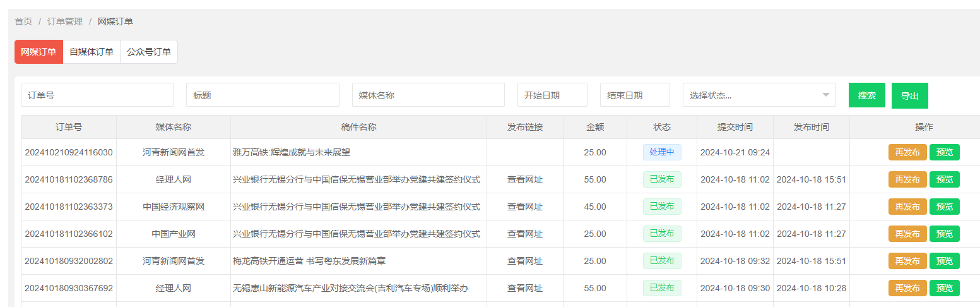Select the 网媒订单 tab
Screen dimensions: 980x307
[38, 52]
